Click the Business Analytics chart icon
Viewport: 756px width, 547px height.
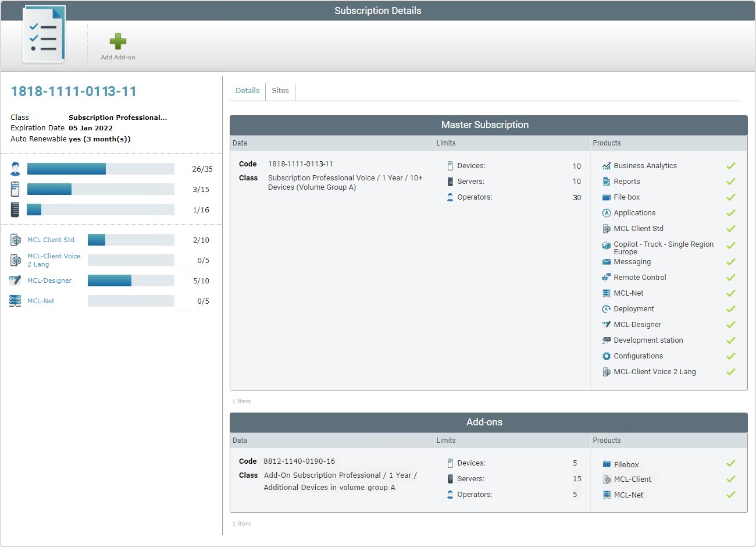click(x=607, y=166)
